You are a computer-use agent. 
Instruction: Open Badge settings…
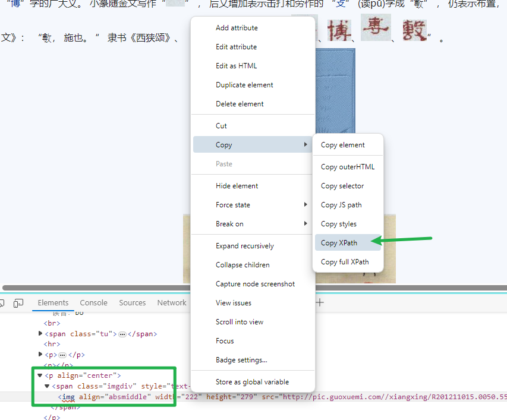point(253,360)
